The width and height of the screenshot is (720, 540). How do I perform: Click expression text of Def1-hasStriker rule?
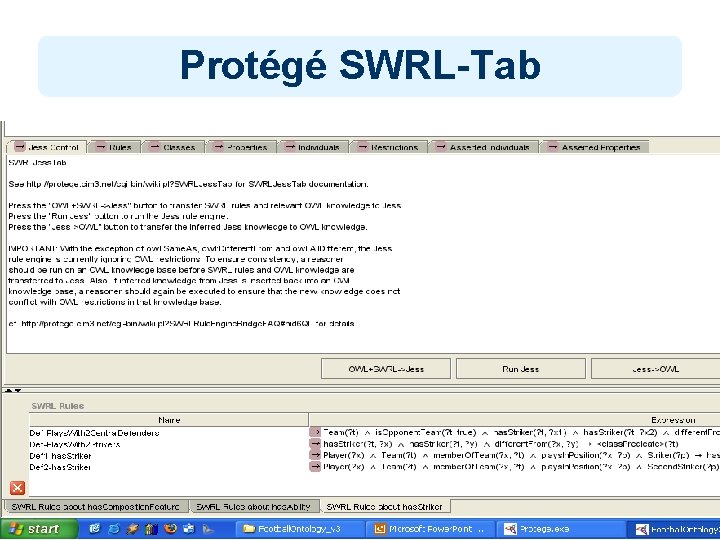click(x=521, y=456)
